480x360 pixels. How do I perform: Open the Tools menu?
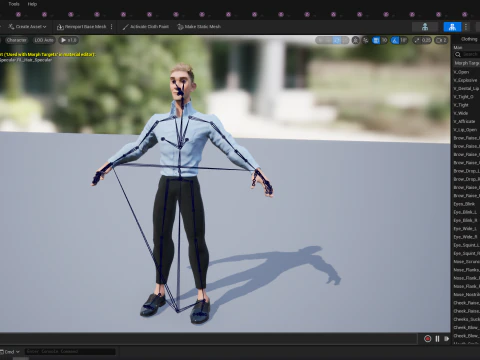click(14, 4)
